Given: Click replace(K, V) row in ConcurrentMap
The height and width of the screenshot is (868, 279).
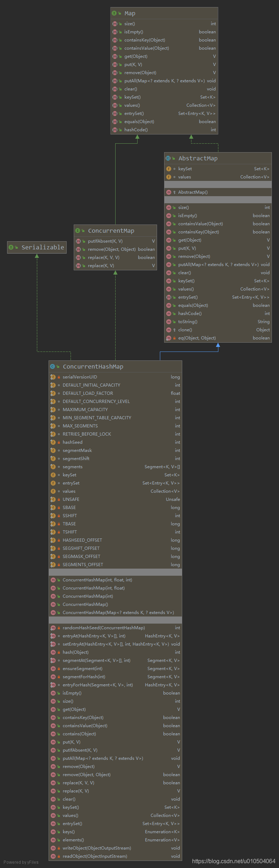Looking at the screenshot, I should pos(115,266).
